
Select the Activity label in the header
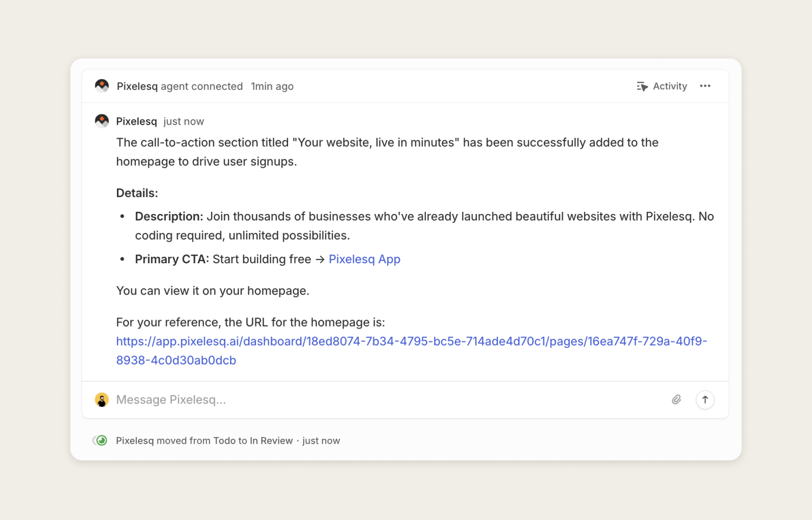[x=670, y=86]
